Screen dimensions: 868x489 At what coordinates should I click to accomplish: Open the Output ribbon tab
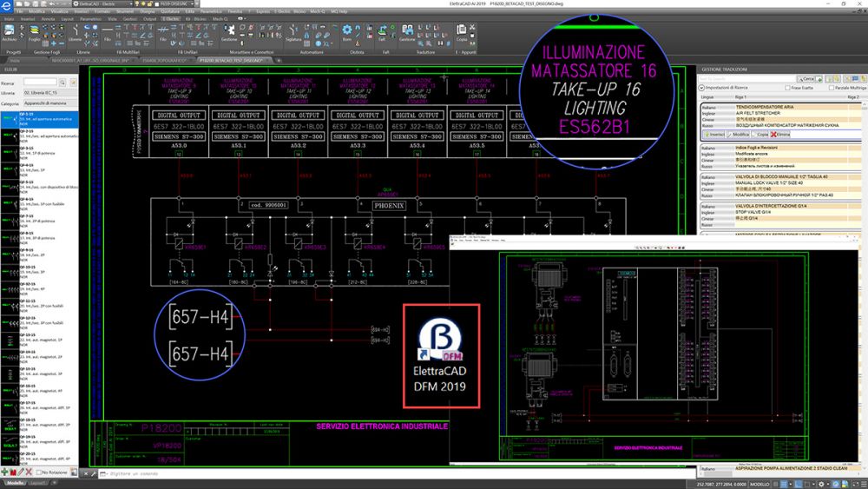point(150,19)
